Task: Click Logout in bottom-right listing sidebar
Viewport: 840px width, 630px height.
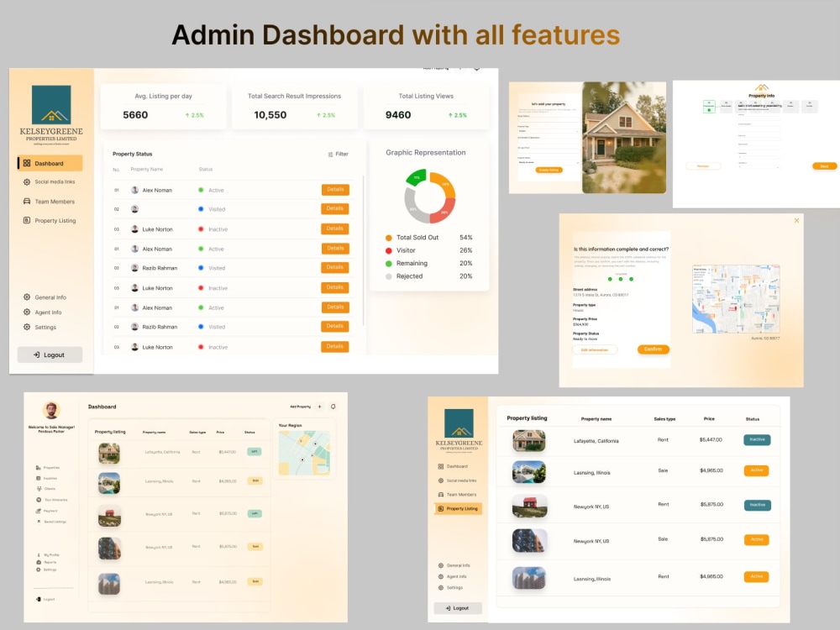Action: click(x=458, y=608)
